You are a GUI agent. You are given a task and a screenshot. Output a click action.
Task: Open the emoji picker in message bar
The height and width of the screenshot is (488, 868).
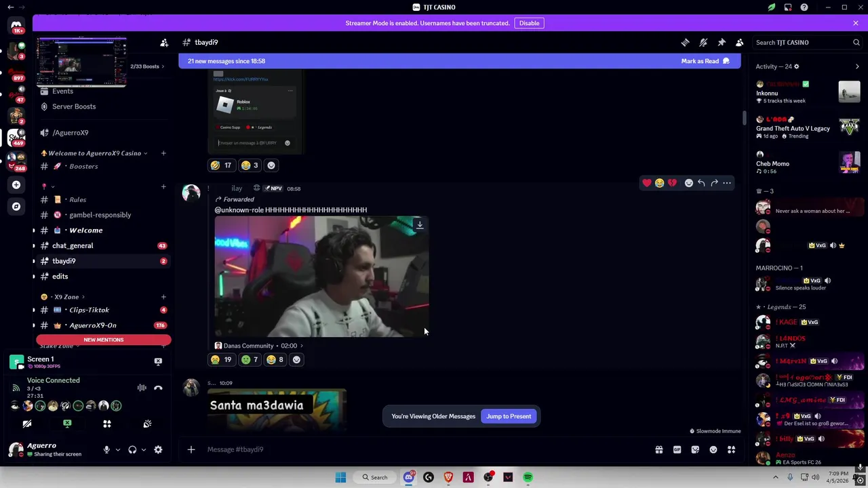click(x=713, y=449)
